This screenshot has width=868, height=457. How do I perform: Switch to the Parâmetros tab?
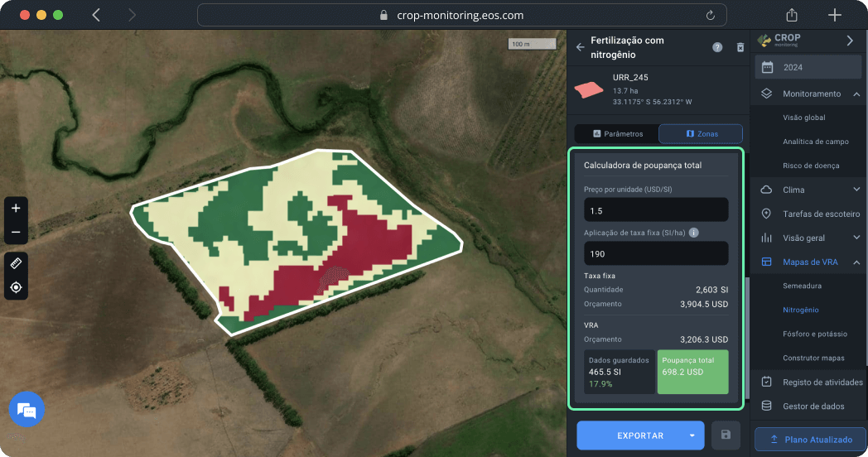(x=617, y=133)
